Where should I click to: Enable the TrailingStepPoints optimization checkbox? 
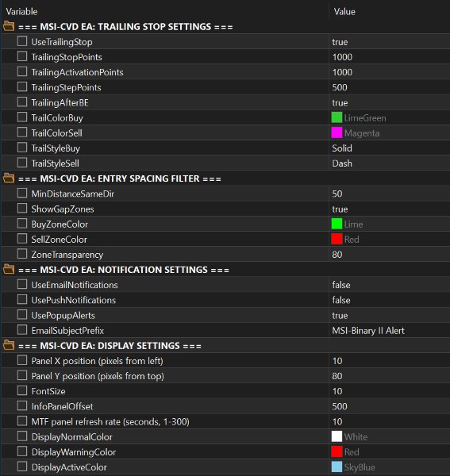pyautogui.click(x=22, y=86)
